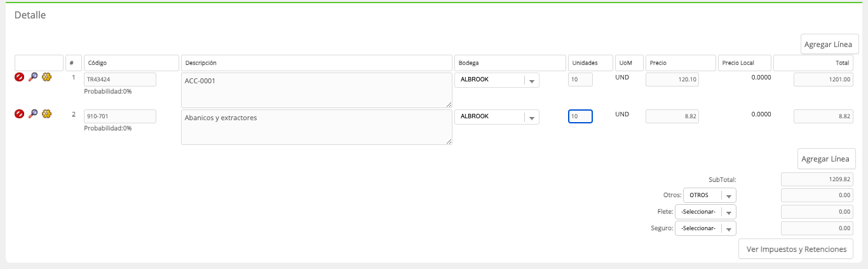Click Probabilidad:0% under 910-701
Screen dimensions: 868x269
pyautogui.click(x=107, y=128)
